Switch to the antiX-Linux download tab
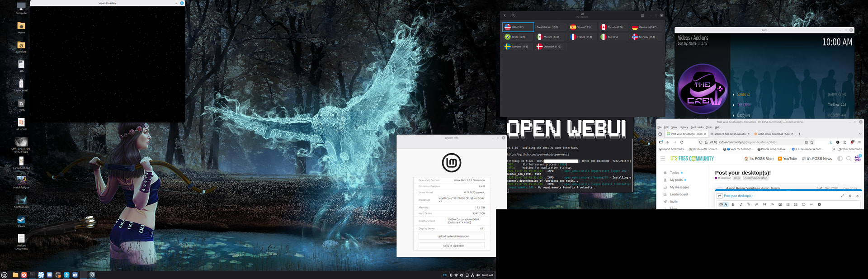The height and width of the screenshot is (279, 868). pyautogui.click(x=774, y=134)
